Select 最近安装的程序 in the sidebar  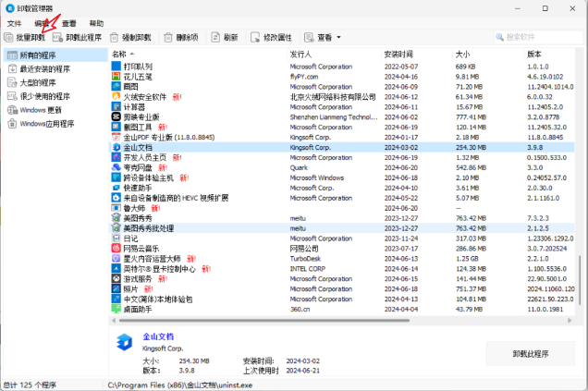pos(45,68)
